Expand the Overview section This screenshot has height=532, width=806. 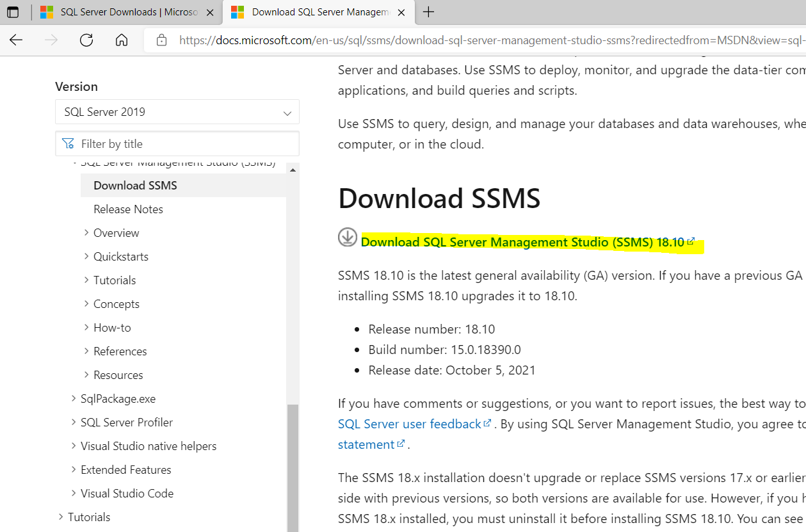pyautogui.click(x=86, y=233)
